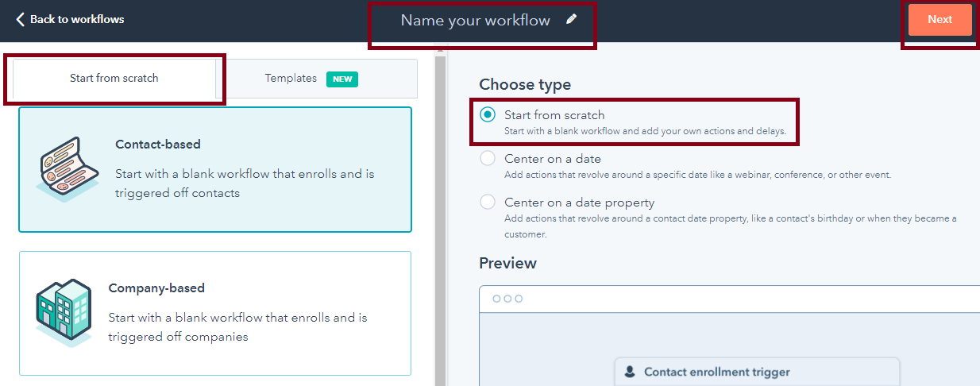Click the three dots in preview window bar
The width and height of the screenshot is (980, 386).
tap(507, 299)
